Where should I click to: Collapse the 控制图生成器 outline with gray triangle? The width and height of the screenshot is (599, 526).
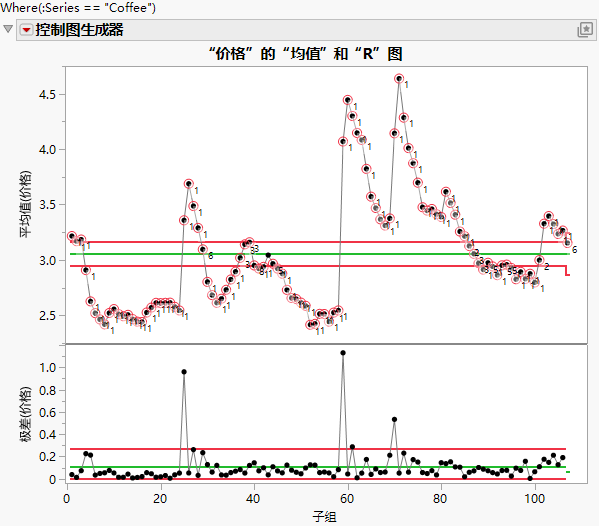click(x=8, y=29)
